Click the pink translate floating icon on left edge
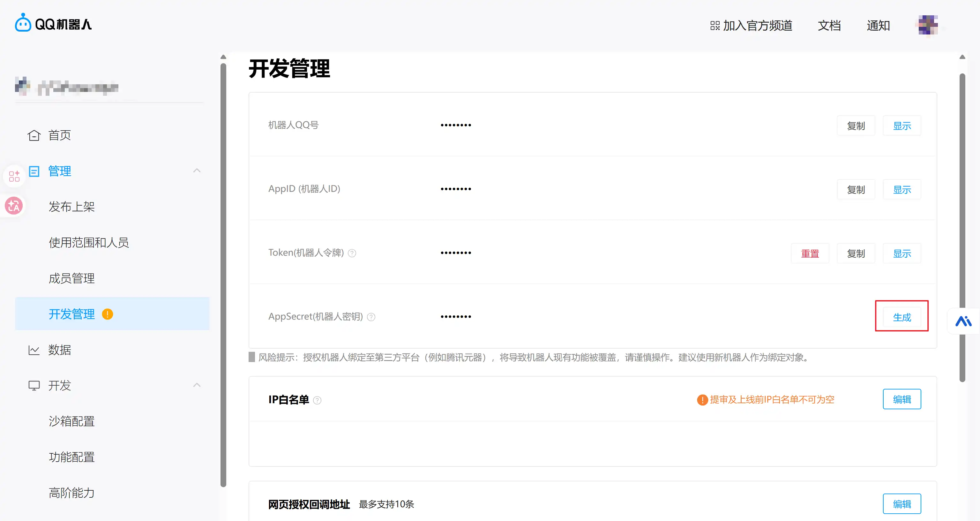This screenshot has width=980, height=521. [14, 206]
